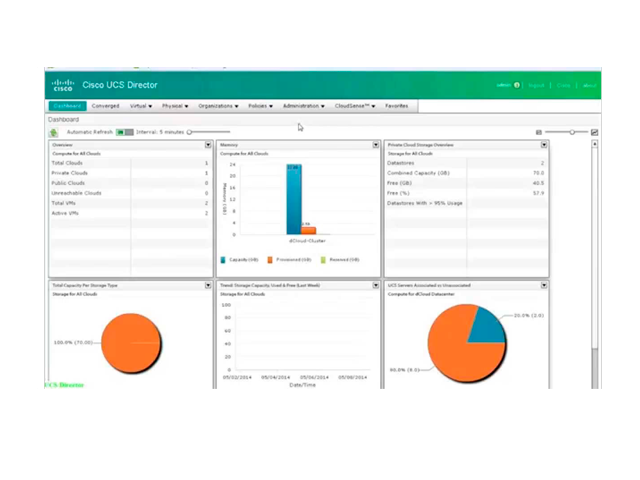Open the Memory widget dropdown arrow
This screenshot has width=640, height=480.
coord(376,145)
